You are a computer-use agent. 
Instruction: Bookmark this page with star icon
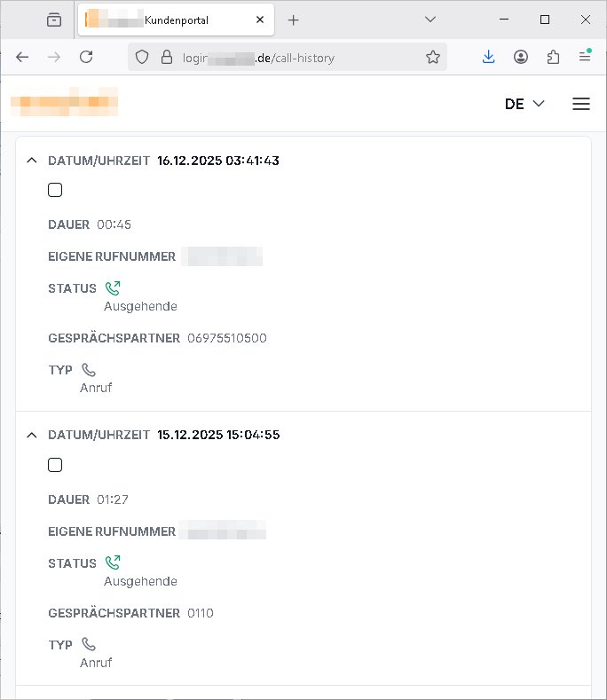(x=433, y=57)
